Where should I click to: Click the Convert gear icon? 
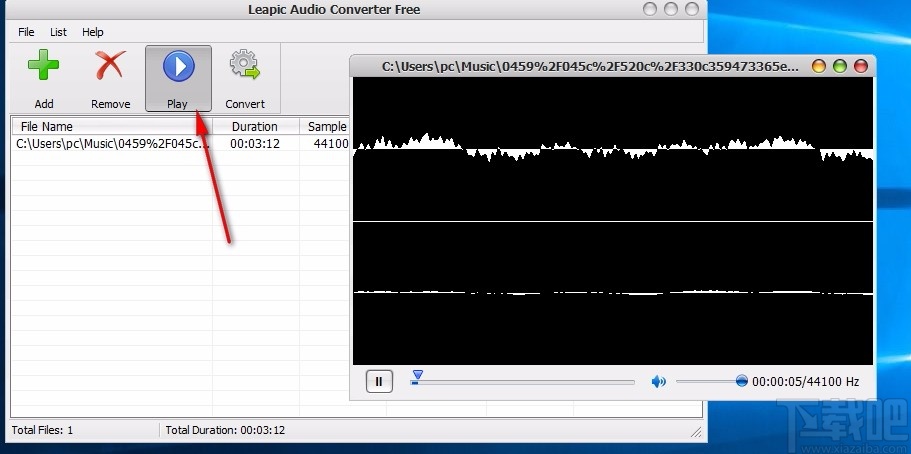tap(245, 65)
